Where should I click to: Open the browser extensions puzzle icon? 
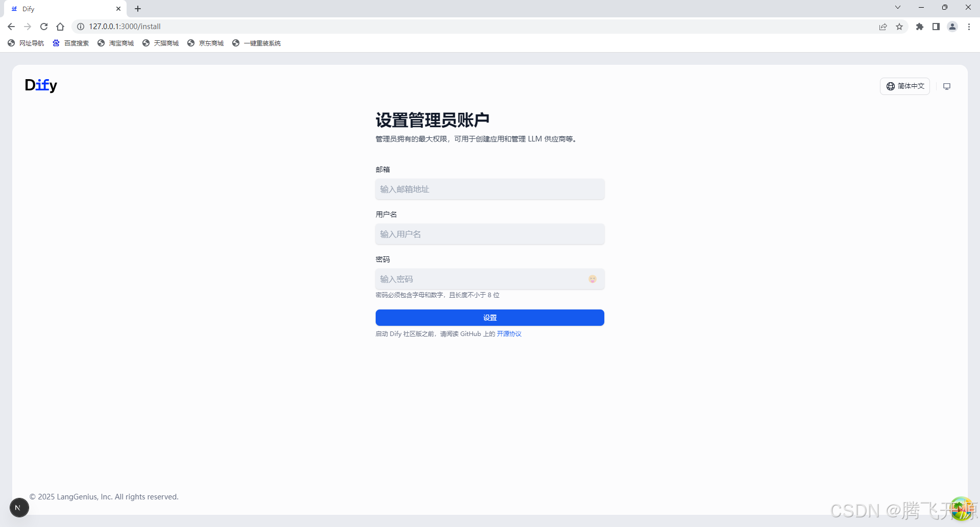tap(920, 26)
